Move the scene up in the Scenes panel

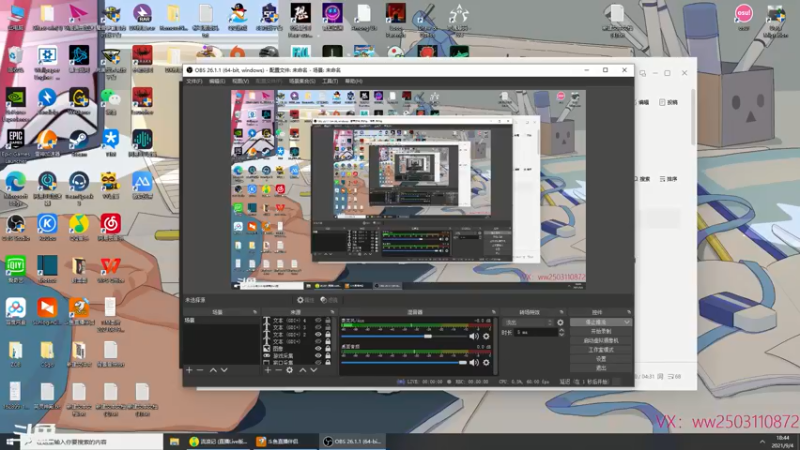click(213, 370)
